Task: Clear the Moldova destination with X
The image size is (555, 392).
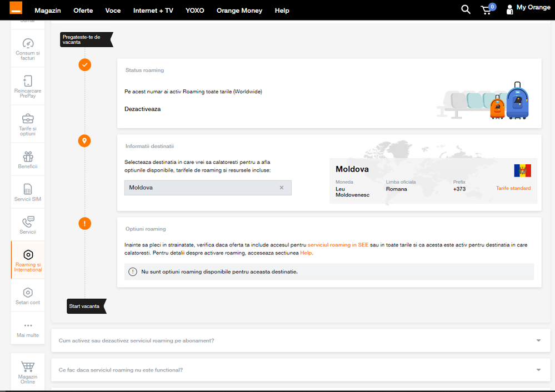Action: coord(282,188)
